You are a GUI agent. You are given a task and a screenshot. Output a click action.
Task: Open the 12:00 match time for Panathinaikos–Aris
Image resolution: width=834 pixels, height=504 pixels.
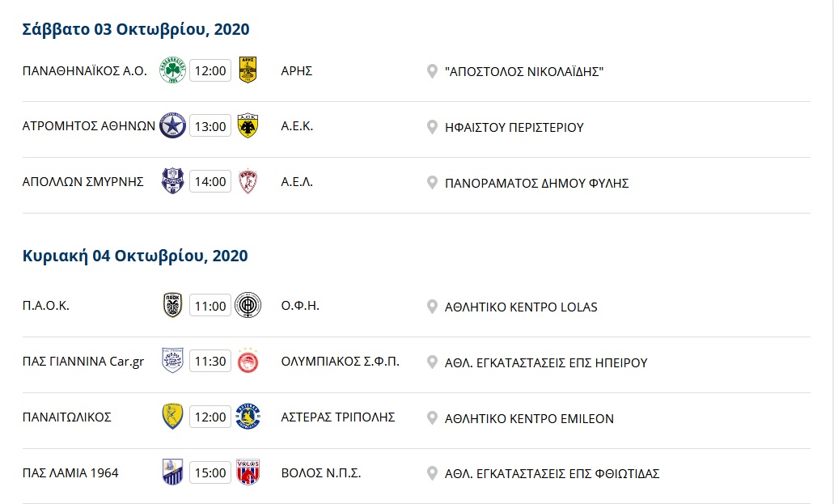pos(210,70)
